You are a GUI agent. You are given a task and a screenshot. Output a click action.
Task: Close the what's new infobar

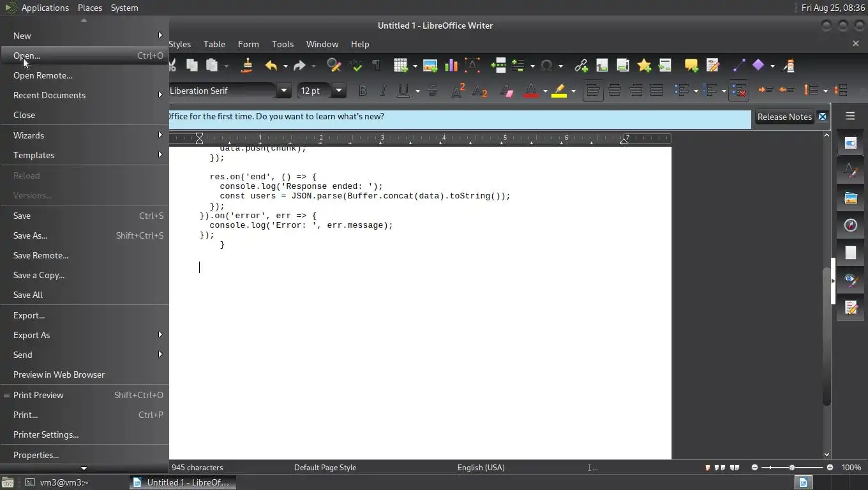click(x=822, y=117)
